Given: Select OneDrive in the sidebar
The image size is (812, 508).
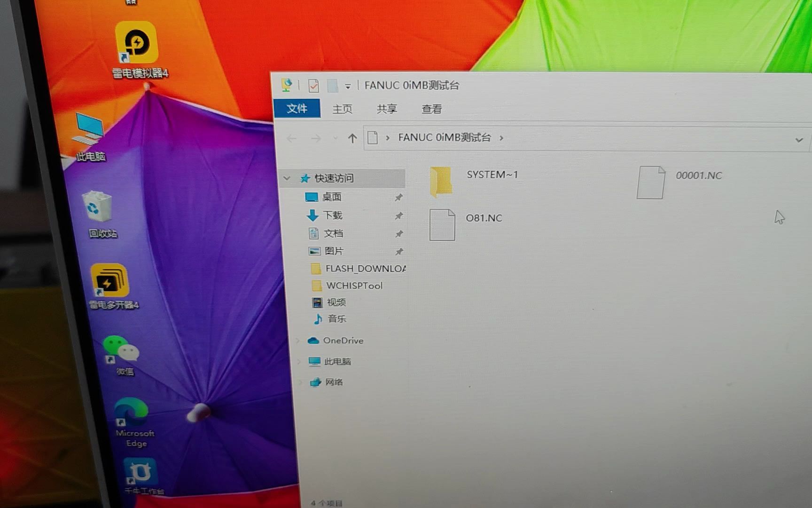Looking at the screenshot, I should tap(343, 341).
